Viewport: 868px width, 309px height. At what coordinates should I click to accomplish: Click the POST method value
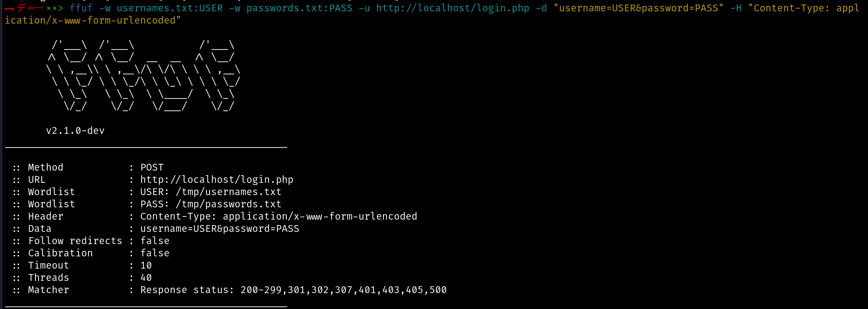pos(152,167)
